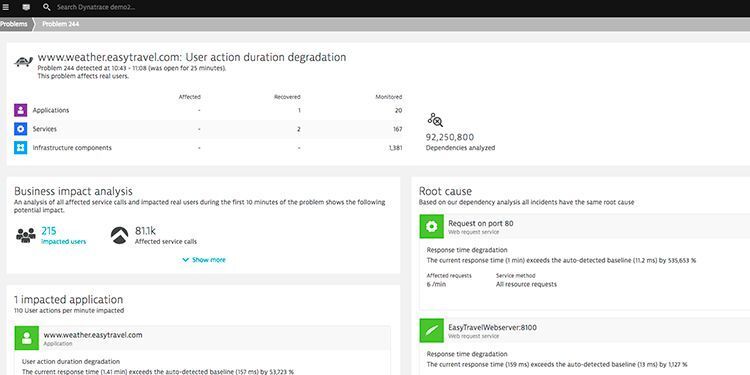Click the 167 monitored services value
750x375 pixels.
tap(397, 129)
